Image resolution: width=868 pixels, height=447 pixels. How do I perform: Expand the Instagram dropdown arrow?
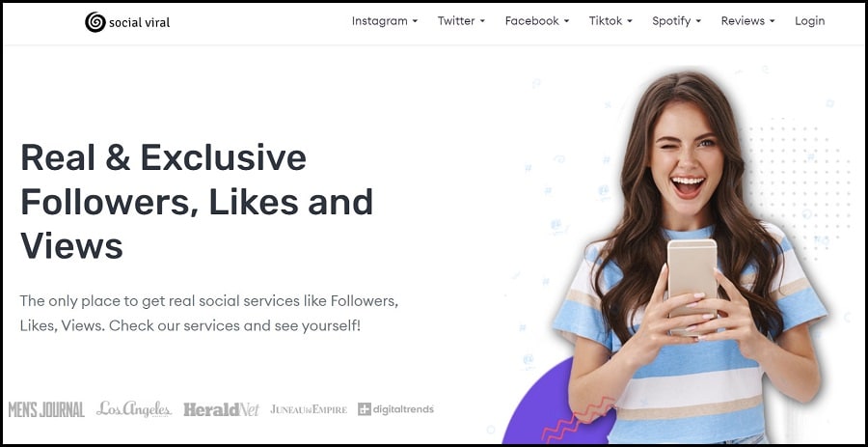coord(415,21)
